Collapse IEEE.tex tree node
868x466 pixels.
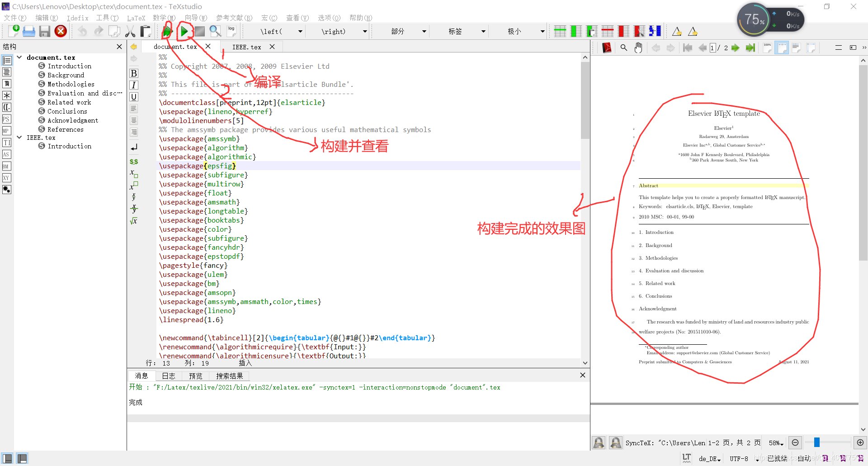[19, 137]
